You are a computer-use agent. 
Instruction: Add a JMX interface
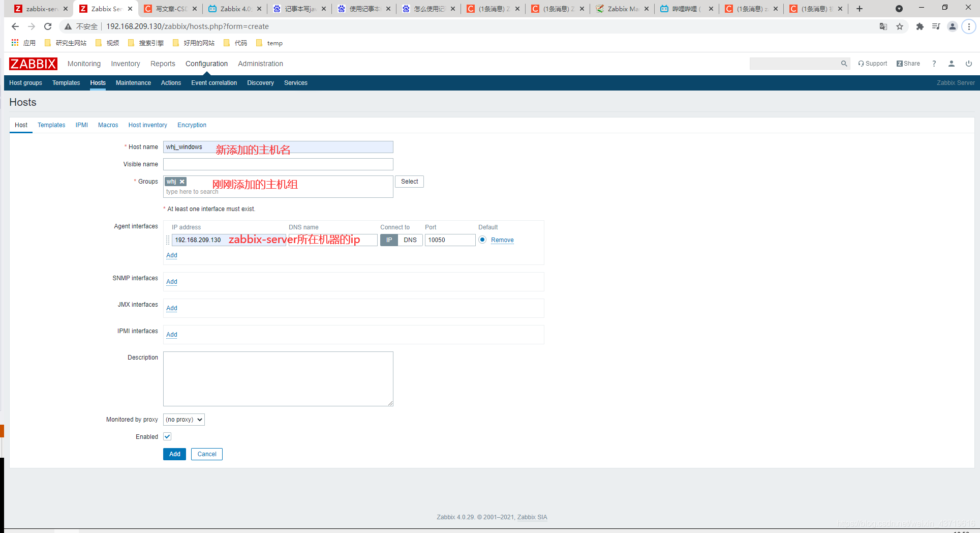pos(172,308)
